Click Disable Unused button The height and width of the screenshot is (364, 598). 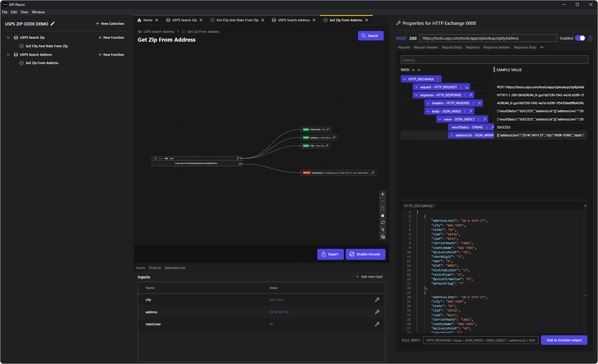pyautogui.click(x=365, y=254)
